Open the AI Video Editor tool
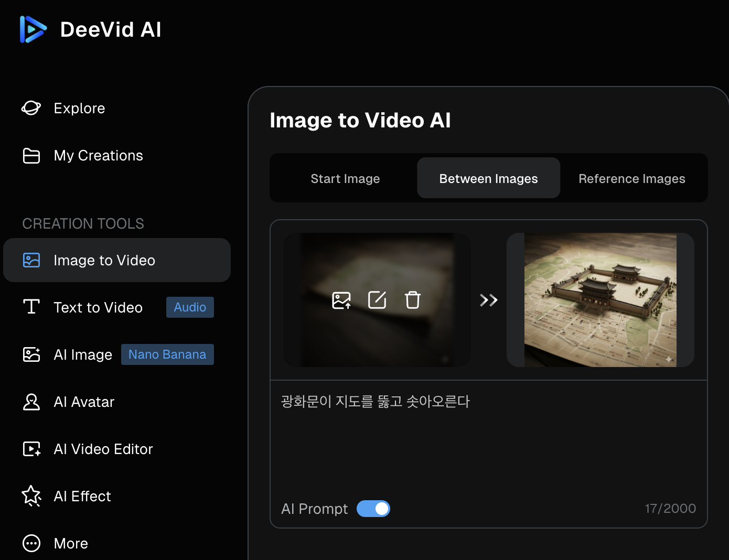The height and width of the screenshot is (560, 729). pyautogui.click(x=103, y=449)
